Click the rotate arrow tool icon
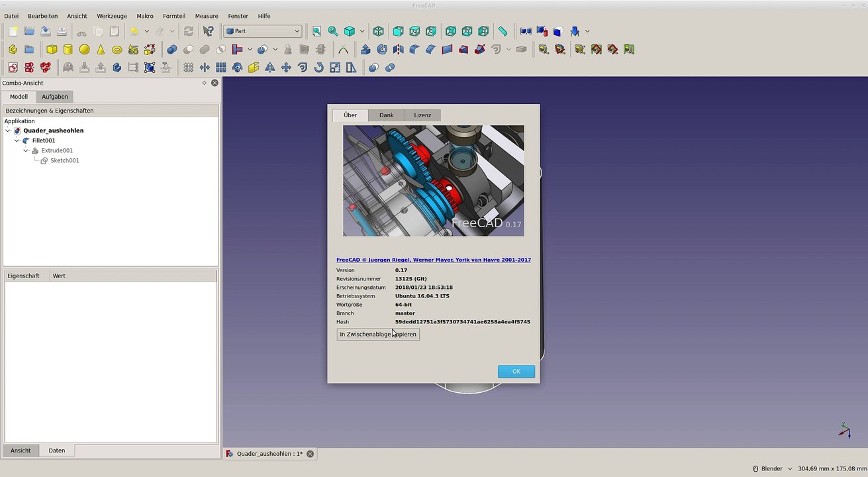 pyautogui.click(x=319, y=68)
